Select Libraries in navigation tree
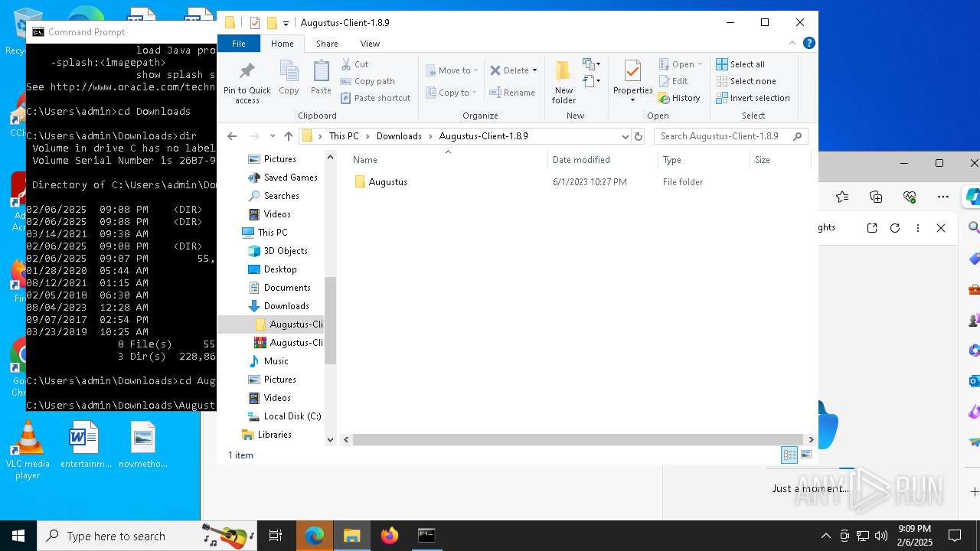Viewport: 980px width, 551px height. 274,435
